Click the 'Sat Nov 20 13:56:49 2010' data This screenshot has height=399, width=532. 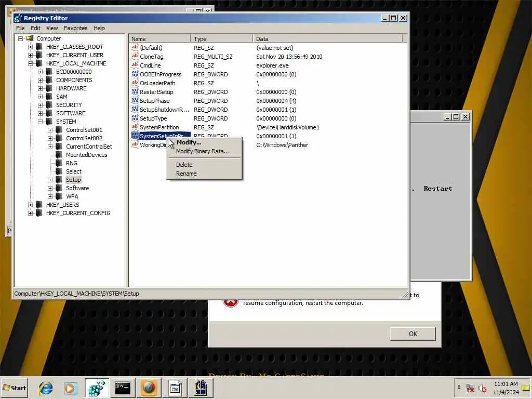pos(289,57)
